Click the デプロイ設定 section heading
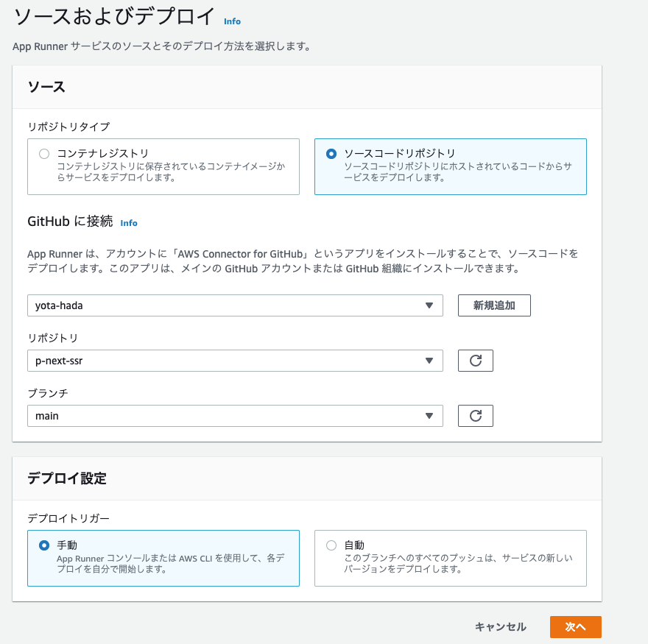This screenshot has width=648, height=644. [67, 478]
